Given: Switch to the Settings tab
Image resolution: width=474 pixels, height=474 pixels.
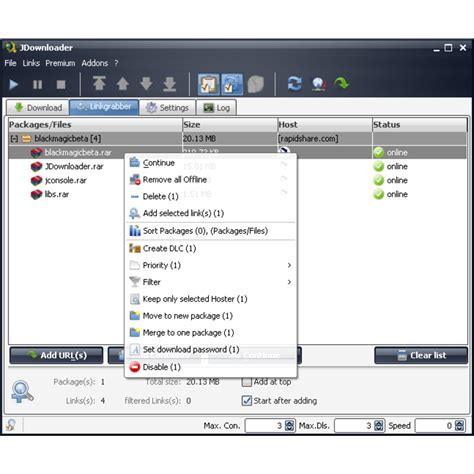Looking at the screenshot, I should (x=167, y=108).
